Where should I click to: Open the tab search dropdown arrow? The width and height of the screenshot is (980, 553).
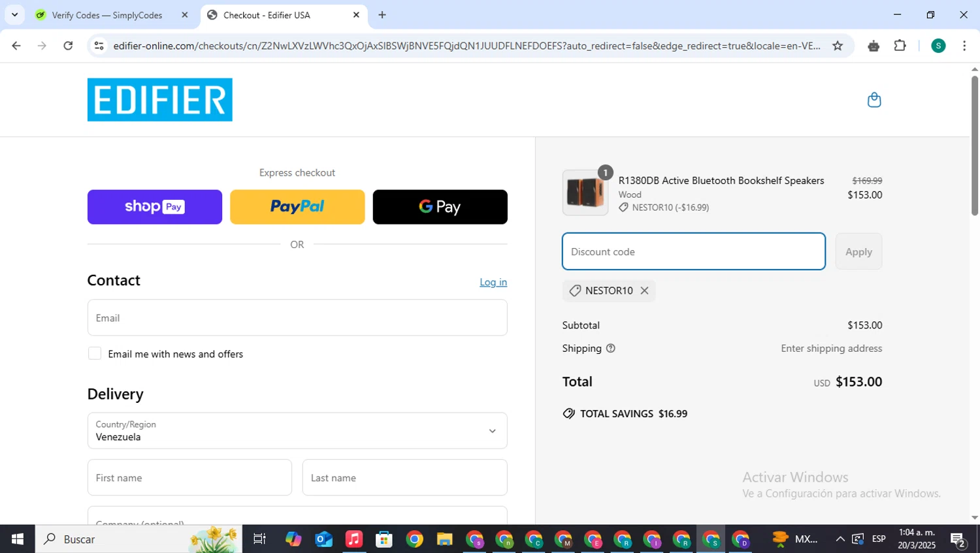[x=14, y=15]
